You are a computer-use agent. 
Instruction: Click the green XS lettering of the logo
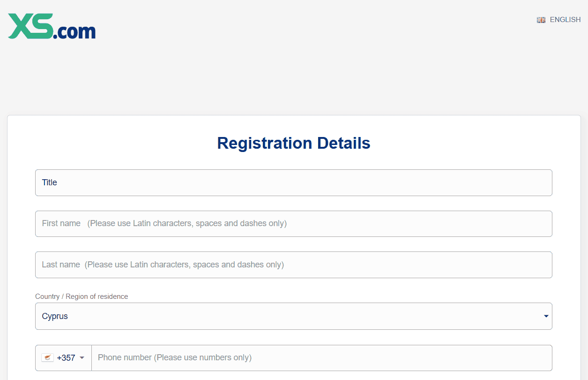pyautogui.click(x=30, y=26)
